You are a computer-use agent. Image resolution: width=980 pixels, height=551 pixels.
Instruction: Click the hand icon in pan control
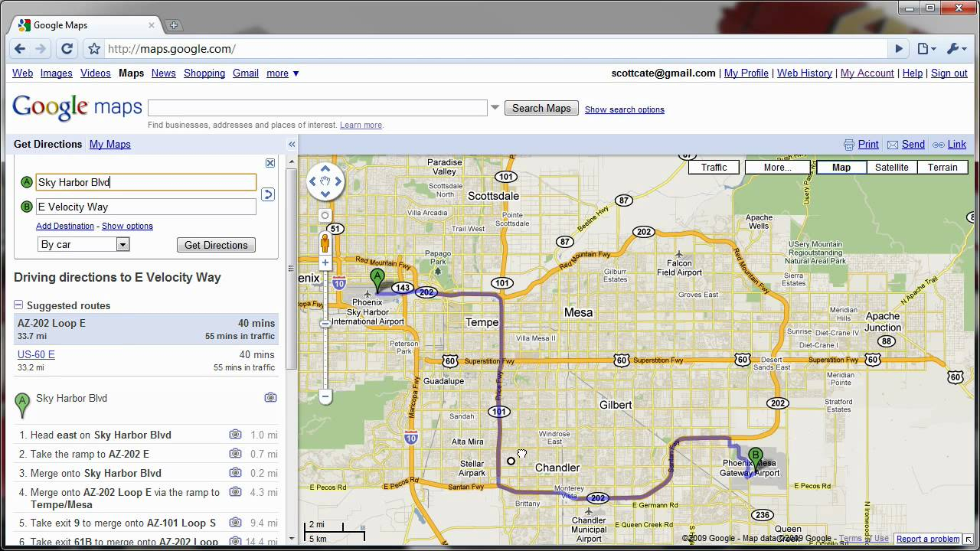tap(325, 181)
